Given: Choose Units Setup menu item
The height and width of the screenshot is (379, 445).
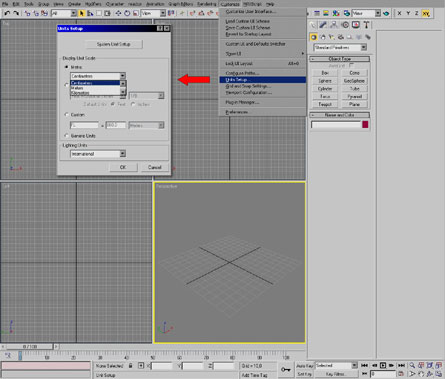Looking at the screenshot, I should pos(263,80).
